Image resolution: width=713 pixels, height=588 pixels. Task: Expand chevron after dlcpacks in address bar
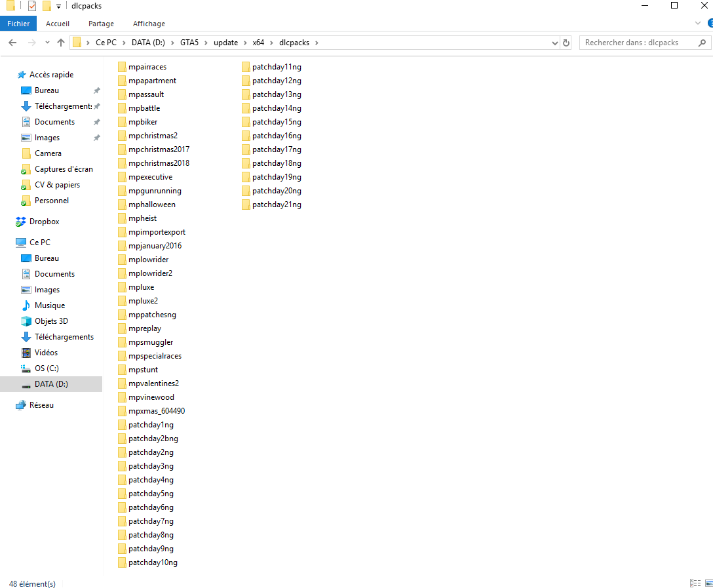[x=317, y=43]
